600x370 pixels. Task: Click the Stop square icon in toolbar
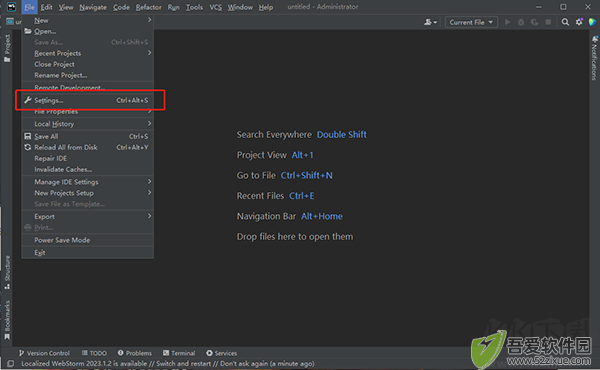tap(548, 22)
